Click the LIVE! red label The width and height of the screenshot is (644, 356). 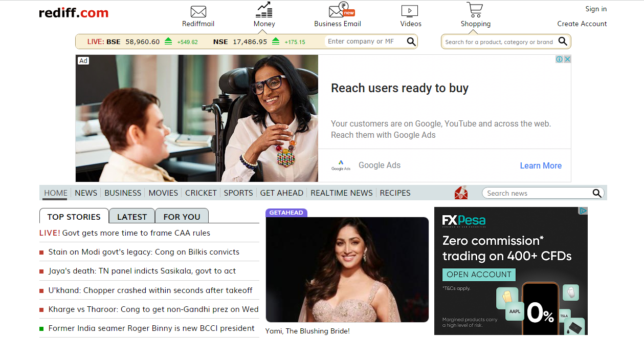(50, 233)
